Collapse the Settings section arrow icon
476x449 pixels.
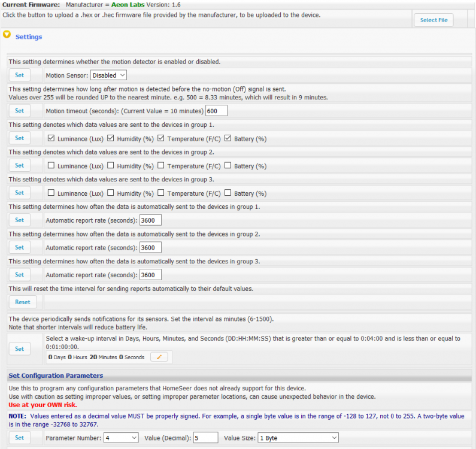[x=7, y=35]
